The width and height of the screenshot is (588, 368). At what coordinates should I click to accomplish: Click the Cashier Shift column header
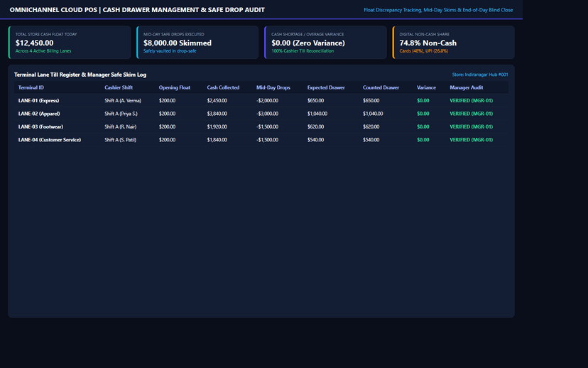119,87
